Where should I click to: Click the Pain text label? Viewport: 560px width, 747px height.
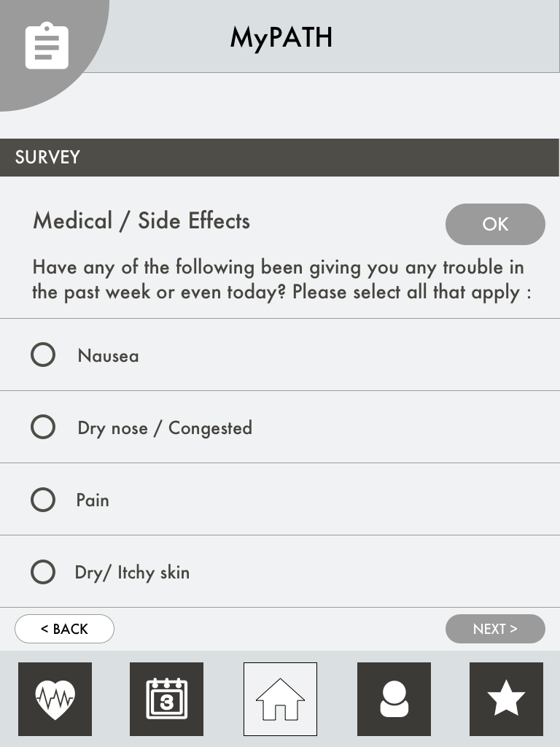click(93, 500)
